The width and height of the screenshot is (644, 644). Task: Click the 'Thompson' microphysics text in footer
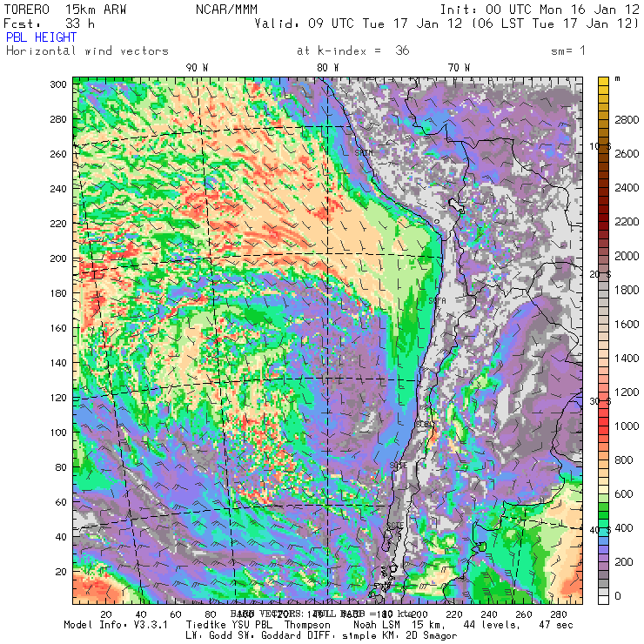point(307,625)
